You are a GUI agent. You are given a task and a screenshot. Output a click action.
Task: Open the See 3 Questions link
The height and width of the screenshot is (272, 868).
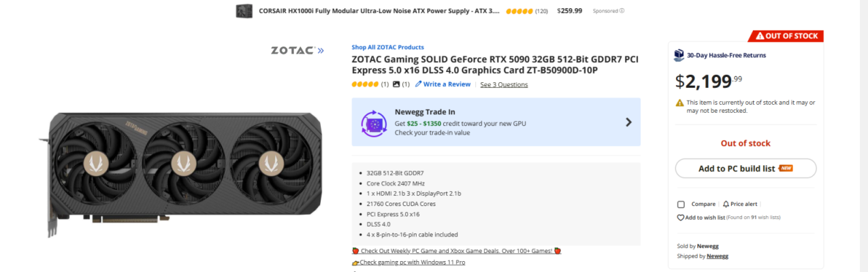504,84
